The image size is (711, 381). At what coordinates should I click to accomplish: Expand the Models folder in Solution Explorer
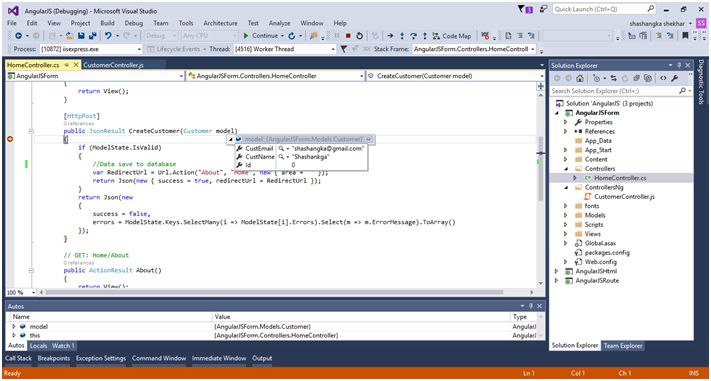click(565, 215)
